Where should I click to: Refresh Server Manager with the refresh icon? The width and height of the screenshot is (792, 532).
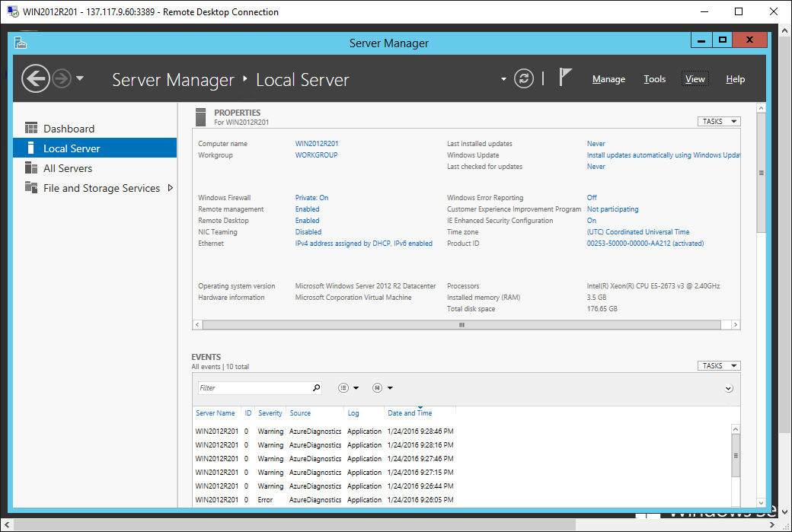pyautogui.click(x=524, y=78)
